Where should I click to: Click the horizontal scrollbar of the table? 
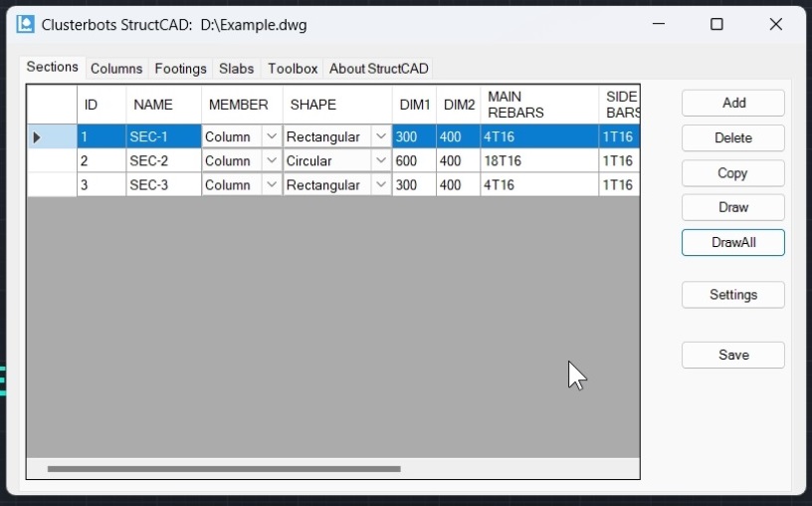click(224, 468)
